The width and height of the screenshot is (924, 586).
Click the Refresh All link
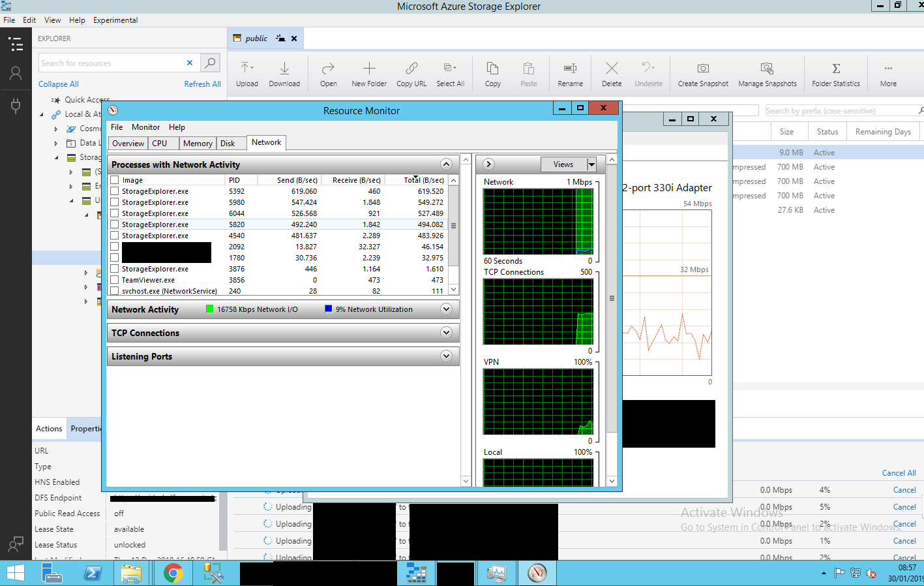(x=202, y=84)
